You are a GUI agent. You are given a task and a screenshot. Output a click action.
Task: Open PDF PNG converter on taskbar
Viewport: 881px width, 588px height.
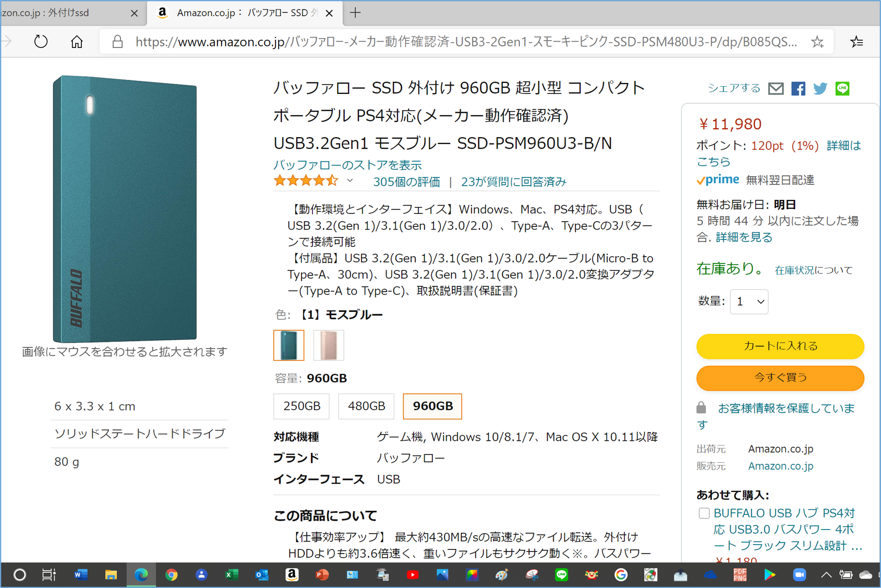tap(740, 575)
